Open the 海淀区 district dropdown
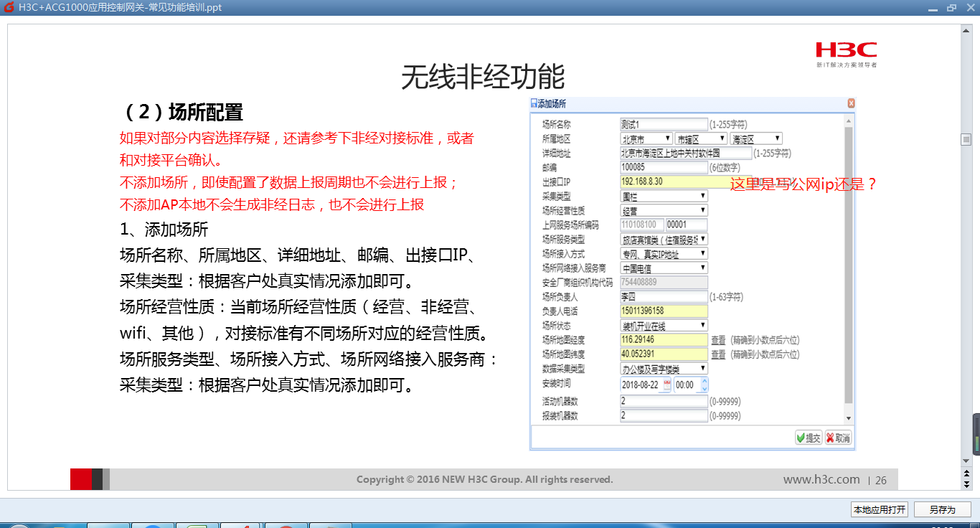980x528 pixels. tap(756, 138)
